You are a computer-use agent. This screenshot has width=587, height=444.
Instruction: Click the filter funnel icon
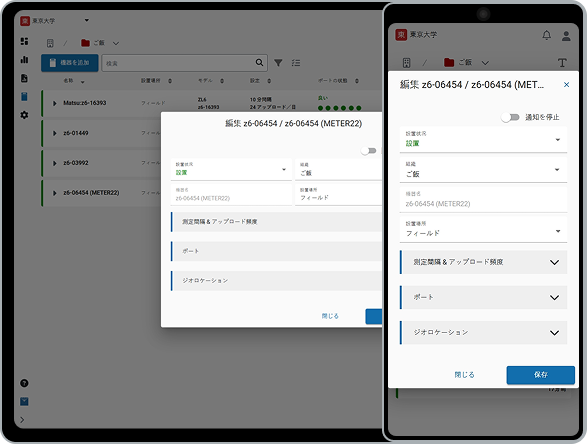pyautogui.click(x=278, y=63)
